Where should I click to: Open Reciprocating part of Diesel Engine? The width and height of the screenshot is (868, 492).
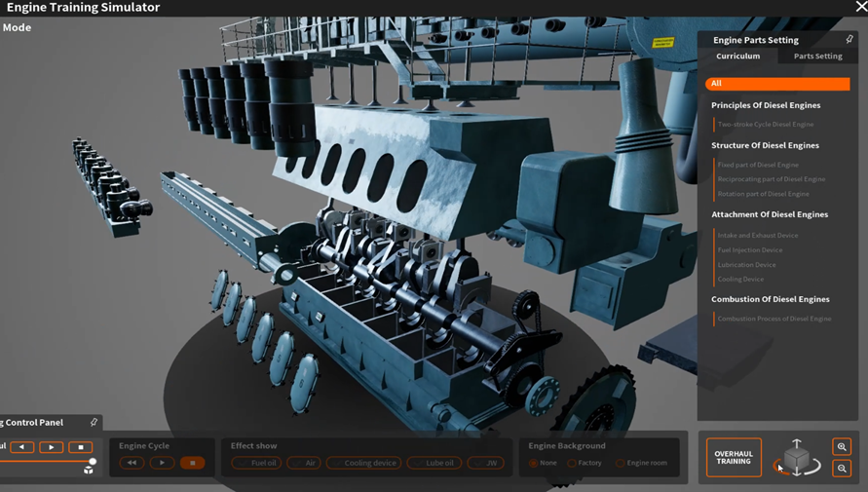coord(772,178)
